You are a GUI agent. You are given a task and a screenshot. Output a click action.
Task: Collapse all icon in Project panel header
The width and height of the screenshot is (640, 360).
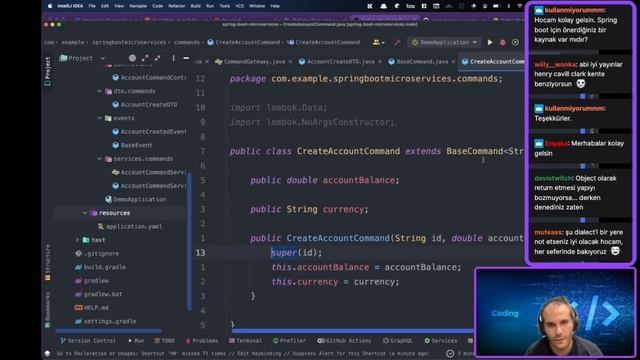tap(158, 58)
